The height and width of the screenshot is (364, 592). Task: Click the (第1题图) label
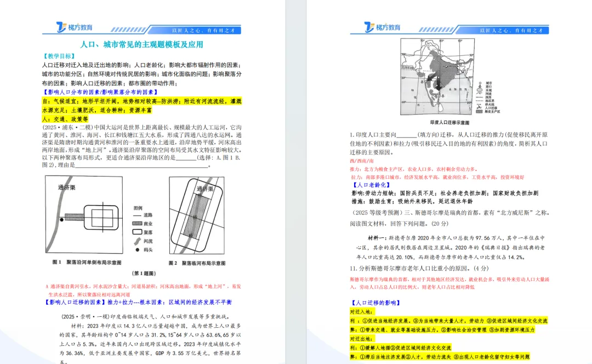(x=144, y=273)
